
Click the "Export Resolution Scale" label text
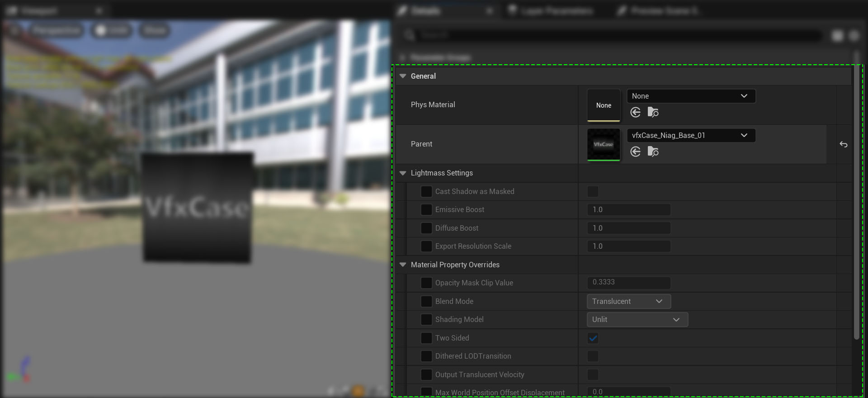click(x=473, y=246)
